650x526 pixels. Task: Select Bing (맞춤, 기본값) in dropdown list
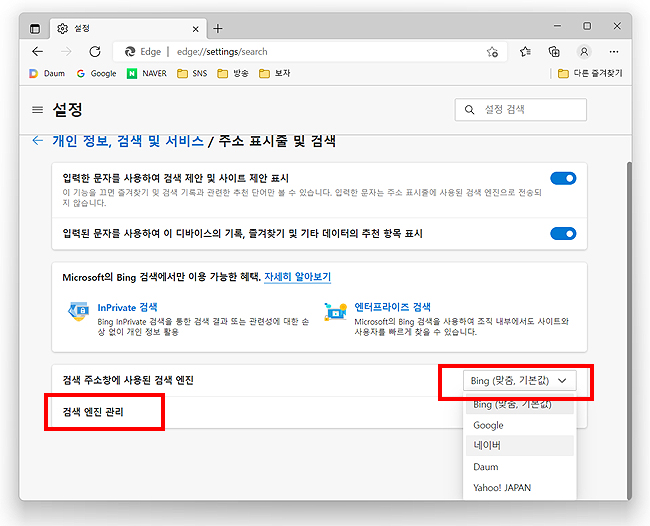[x=520, y=404]
